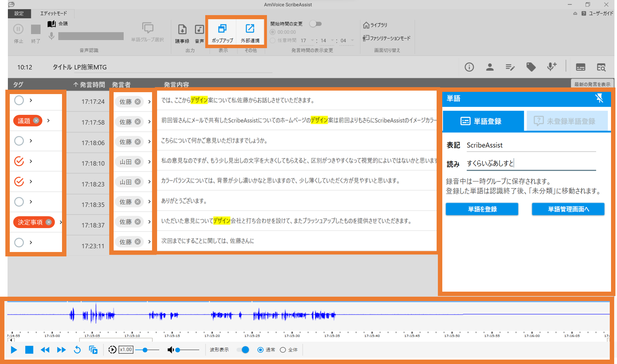617x364 pixels.
Task: Open the hour dropdown showing 17
Action: click(x=313, y=40)
